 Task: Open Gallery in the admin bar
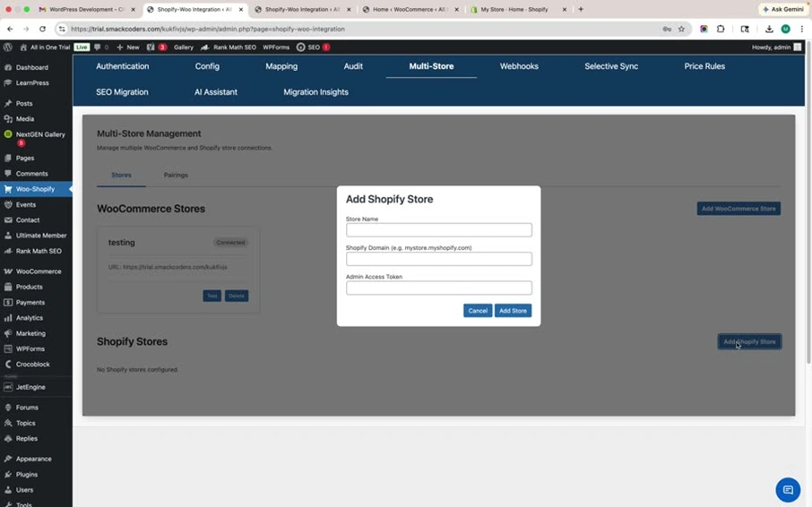(184, 47)
